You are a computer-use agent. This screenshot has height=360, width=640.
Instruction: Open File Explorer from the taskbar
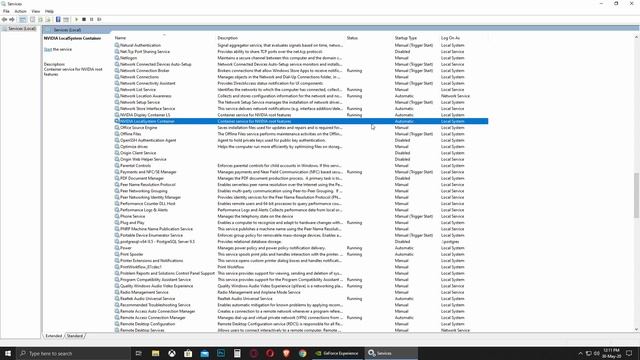click(156, 353)
